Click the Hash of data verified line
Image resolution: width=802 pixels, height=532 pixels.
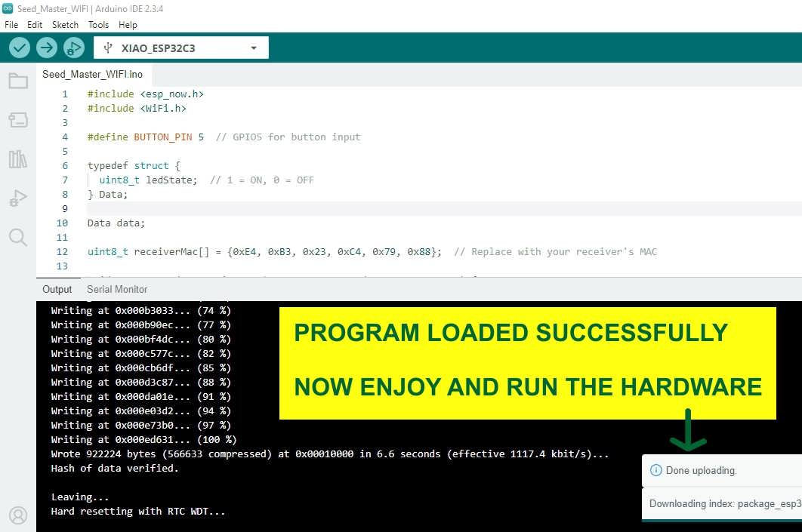tap(115, 468)
